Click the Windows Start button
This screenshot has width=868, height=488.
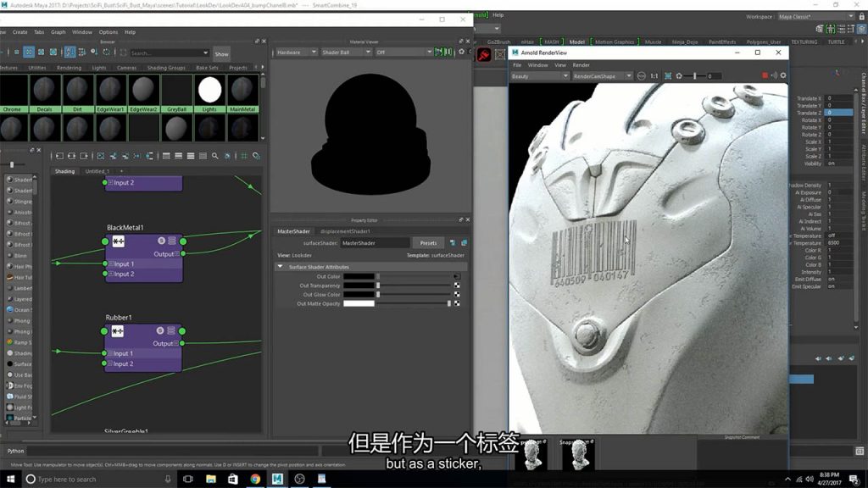click(10, 479)
